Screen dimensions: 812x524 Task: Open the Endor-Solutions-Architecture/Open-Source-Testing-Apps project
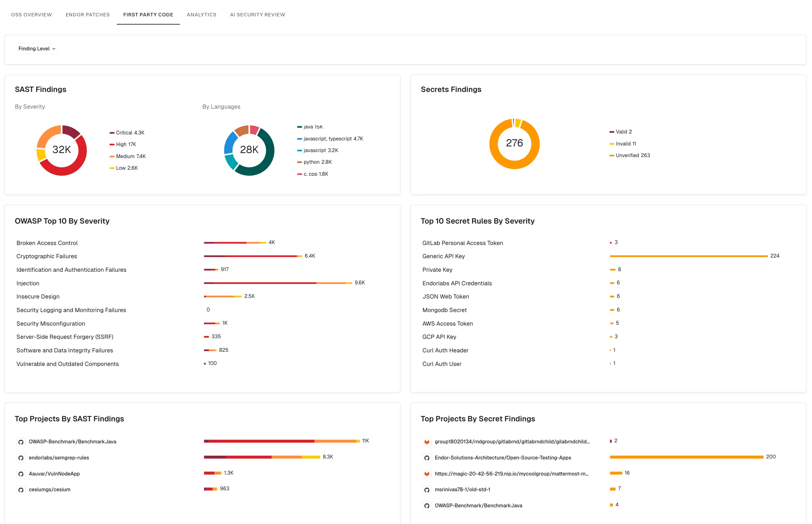tap(503, 458)
